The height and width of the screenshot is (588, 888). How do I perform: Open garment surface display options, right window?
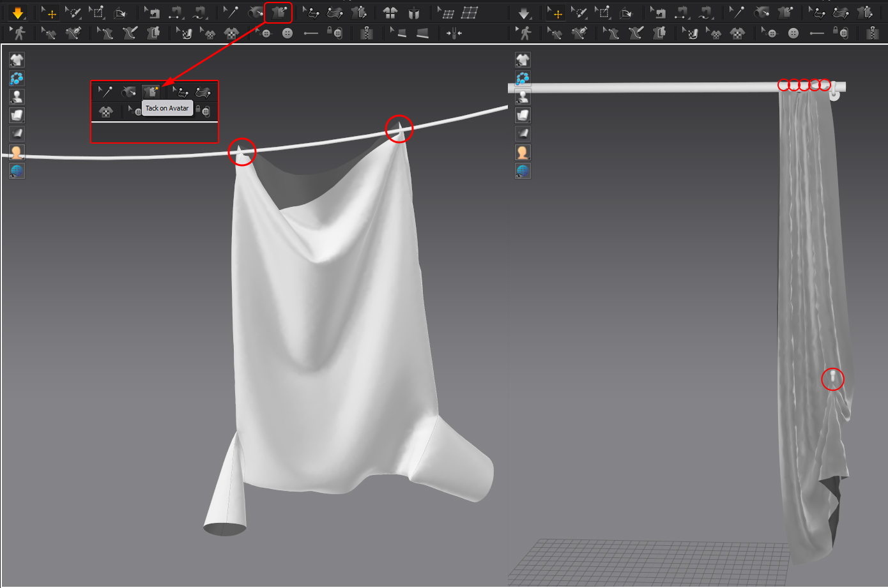(x=523, y=116)
